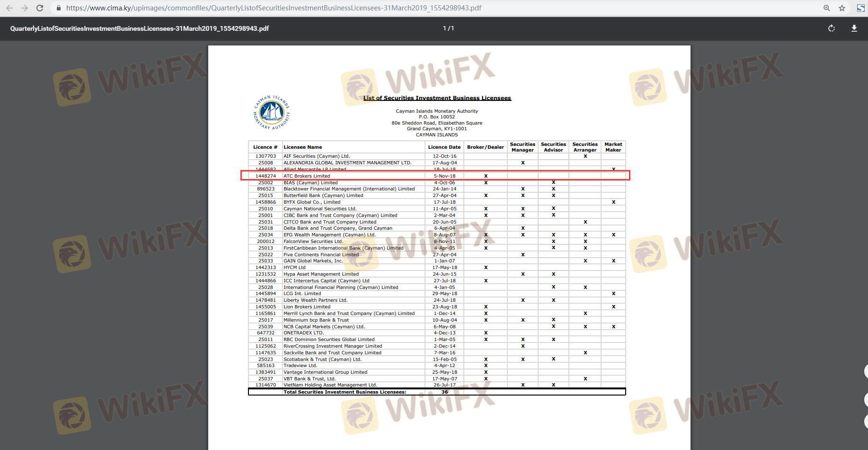This screenshot has width=868, height=450.
Task: Click the Market Maker column header
Action: [x=613, y=147]
